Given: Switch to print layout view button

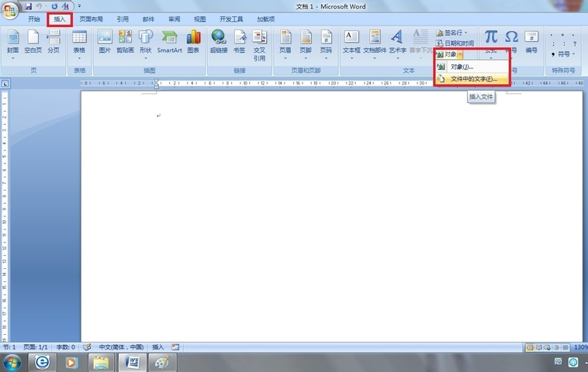Looking at the screenshot, I should point(530,348).
